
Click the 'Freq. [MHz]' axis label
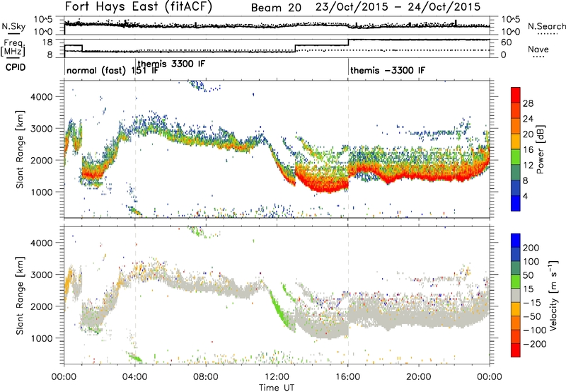tap(13, 47)
